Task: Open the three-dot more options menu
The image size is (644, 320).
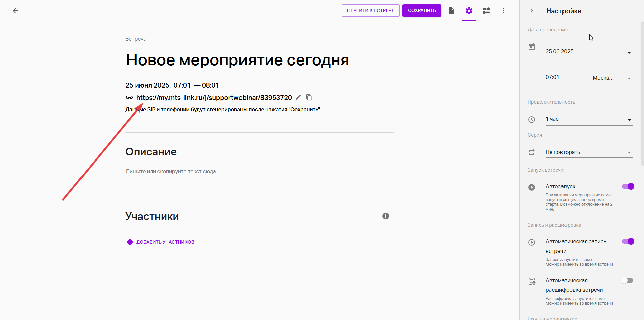Action: tap(504, 11)
